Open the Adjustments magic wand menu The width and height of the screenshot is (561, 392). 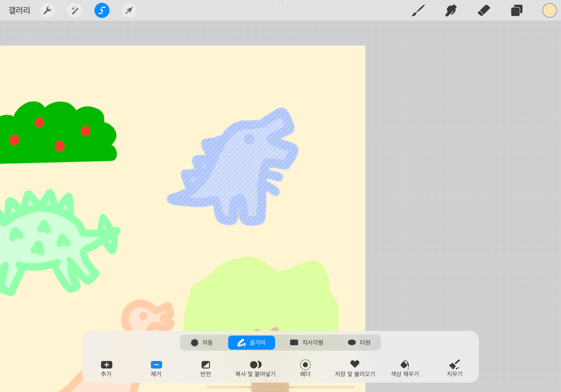(75, 10)
